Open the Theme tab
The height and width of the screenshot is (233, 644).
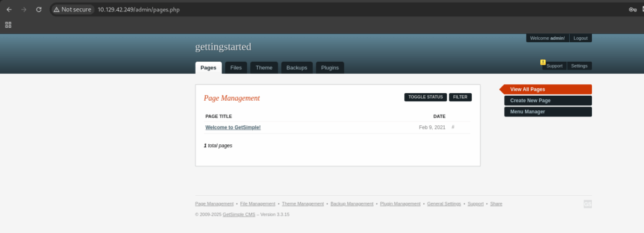pos(264,68)
